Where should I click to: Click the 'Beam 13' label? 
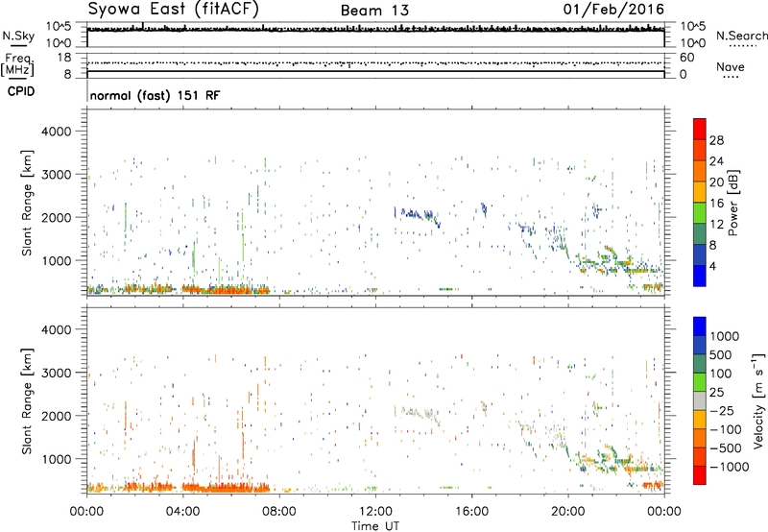374,11
